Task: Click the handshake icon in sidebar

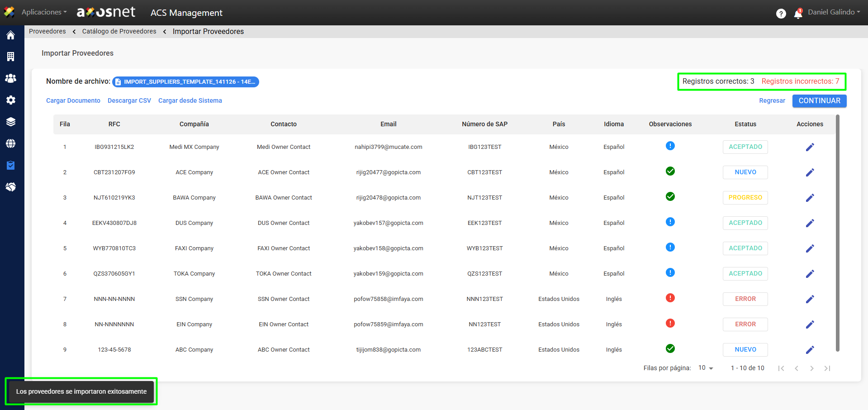Action: [10, 187]
